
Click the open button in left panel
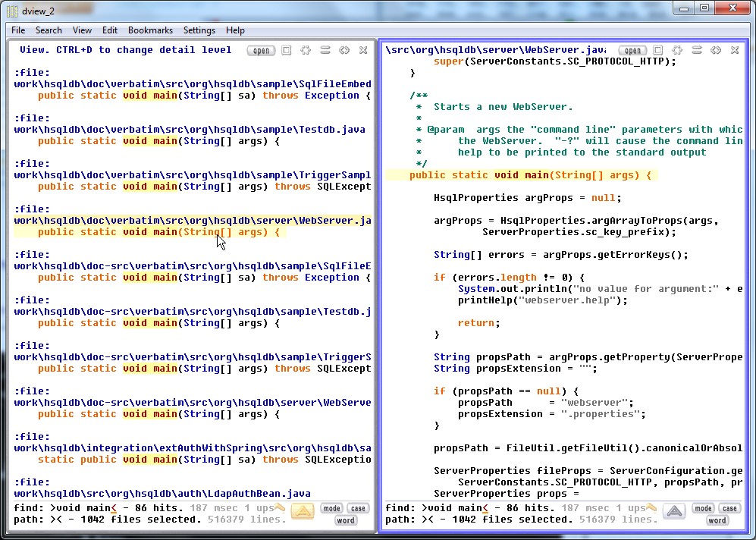[x=261, y=51]
